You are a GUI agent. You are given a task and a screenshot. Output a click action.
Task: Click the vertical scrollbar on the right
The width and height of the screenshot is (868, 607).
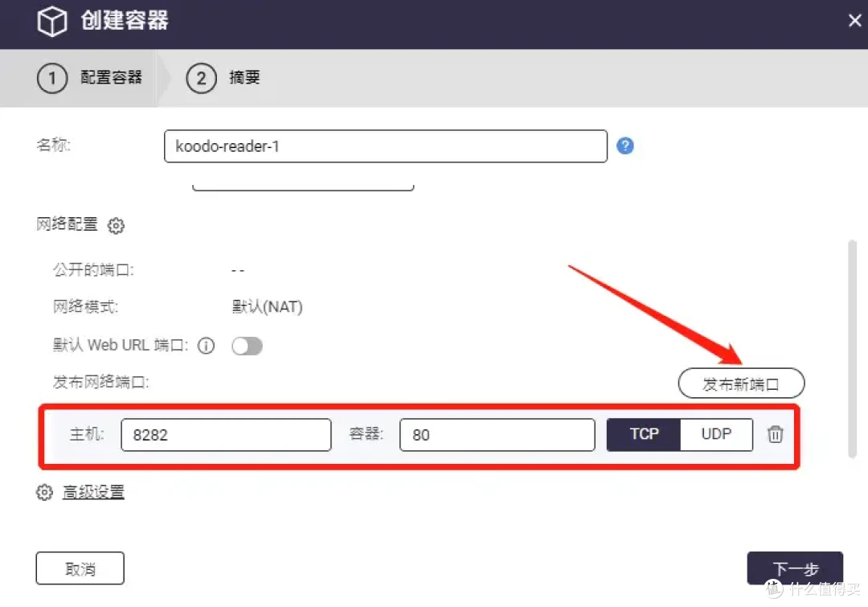click(853, 349)
